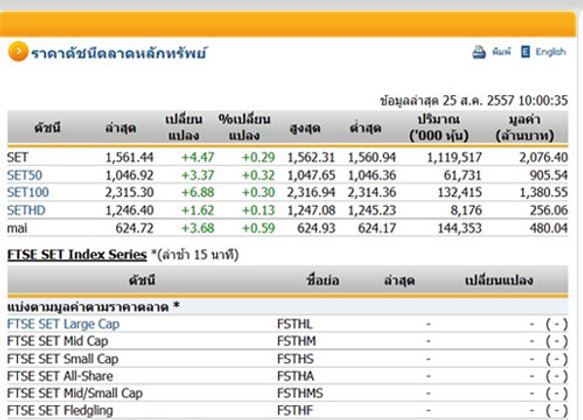Click the FSTHS symbol
This screenshot has height=420, width=583.
pos(295,359)
